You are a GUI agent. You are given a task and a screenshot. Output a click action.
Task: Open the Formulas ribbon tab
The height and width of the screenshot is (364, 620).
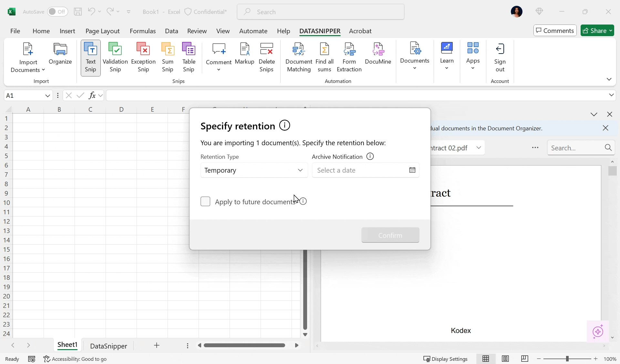pos(142,31)
